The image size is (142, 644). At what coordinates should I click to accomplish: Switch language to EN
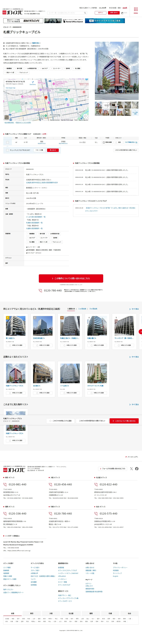tap(126, 13)
